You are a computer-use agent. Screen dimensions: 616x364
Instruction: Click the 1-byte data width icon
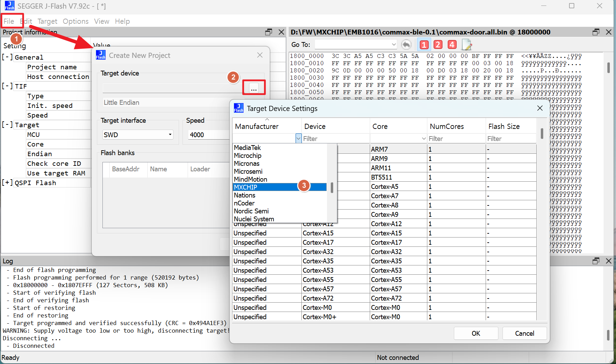(x=424, y=44)
